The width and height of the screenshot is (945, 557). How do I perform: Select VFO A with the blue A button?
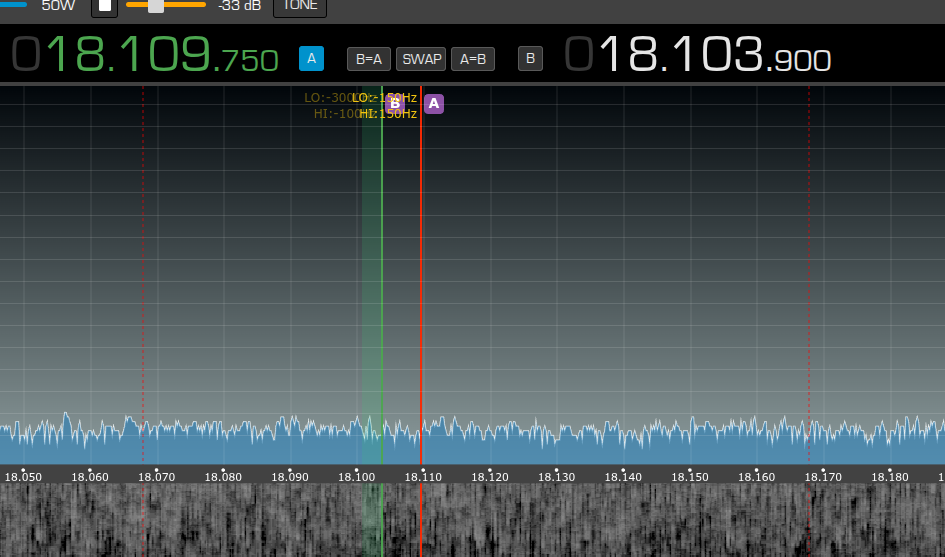[x=311, y=58]
